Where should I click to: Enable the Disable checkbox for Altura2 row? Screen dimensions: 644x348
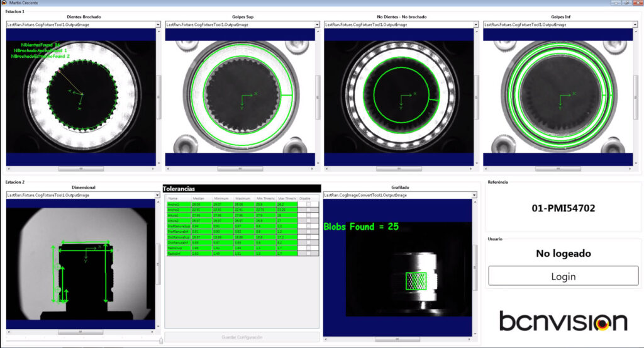click(x=308, y=222)
